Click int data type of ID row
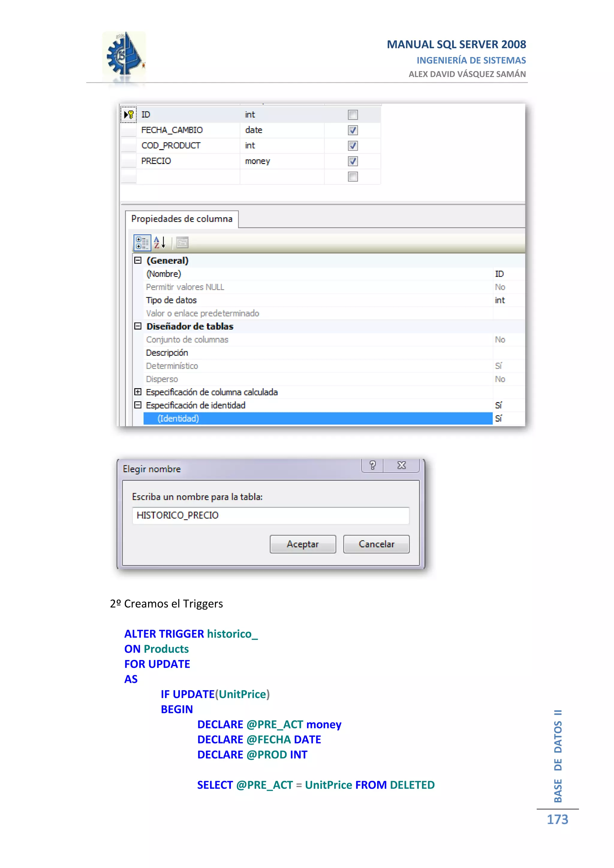The image size is (614, 868). point(282,114)
